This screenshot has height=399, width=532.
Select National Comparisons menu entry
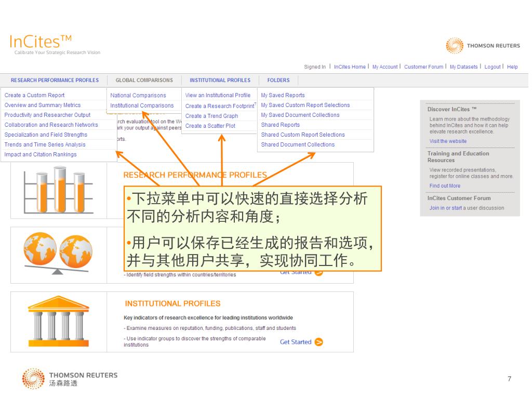click(x=138, y=96)
